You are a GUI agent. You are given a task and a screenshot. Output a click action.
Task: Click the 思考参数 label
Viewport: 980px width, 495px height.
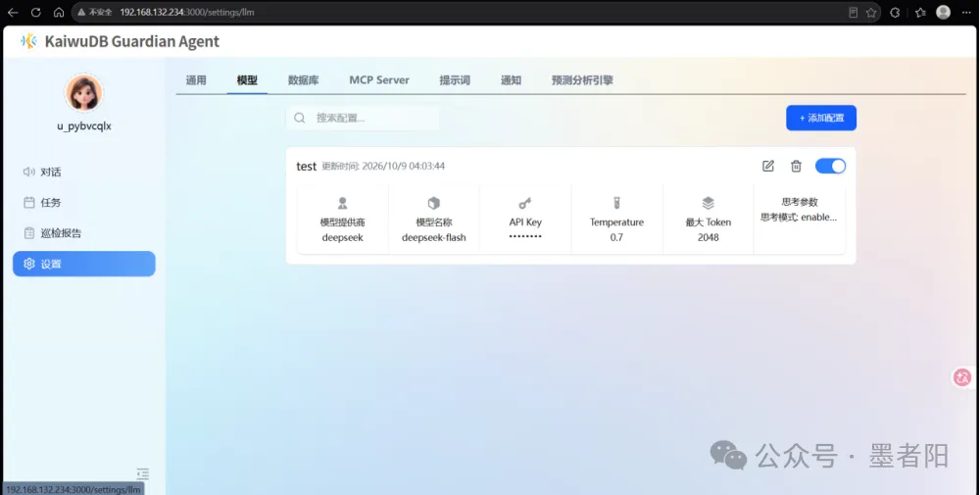800,202
